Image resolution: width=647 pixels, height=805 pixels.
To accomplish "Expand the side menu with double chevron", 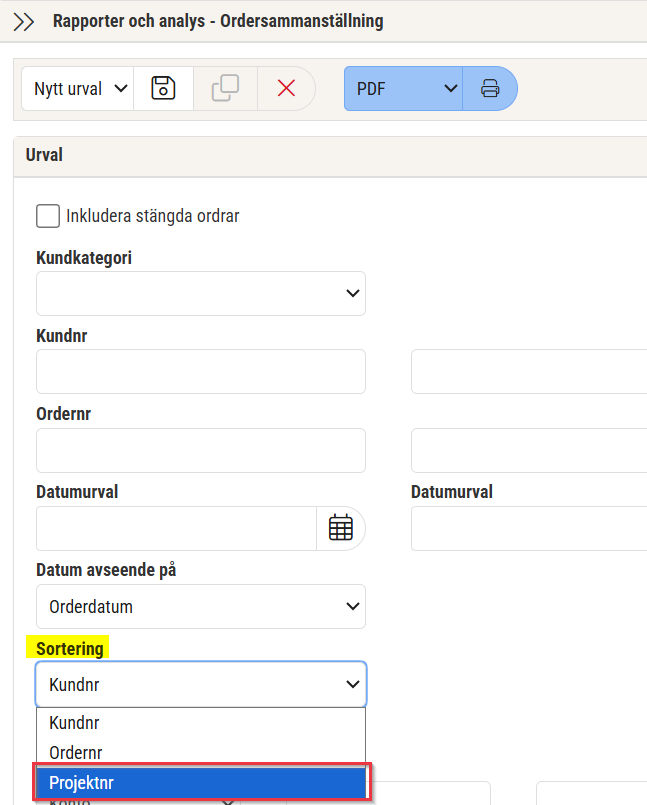I will click(x=24, y=21).
